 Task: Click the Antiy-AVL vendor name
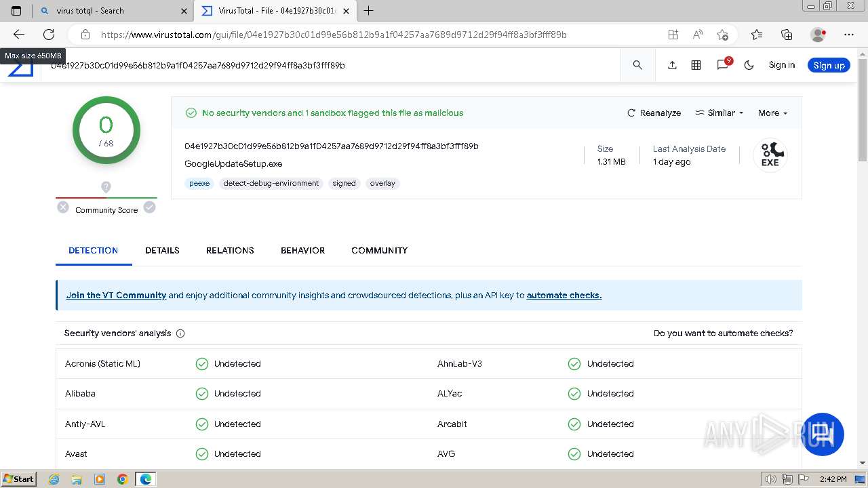pos(85,424)
